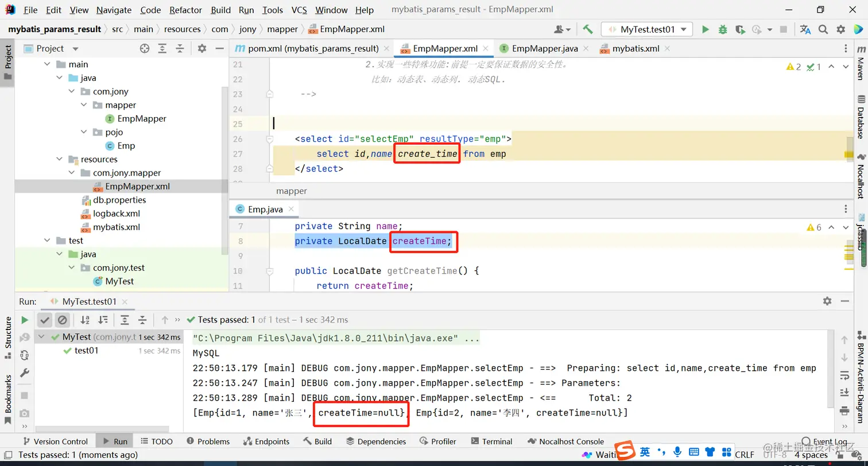Viewport: 868px width, 466px height.
Task: Collapse the com.jony.test package node
Action: pos(72,267)
